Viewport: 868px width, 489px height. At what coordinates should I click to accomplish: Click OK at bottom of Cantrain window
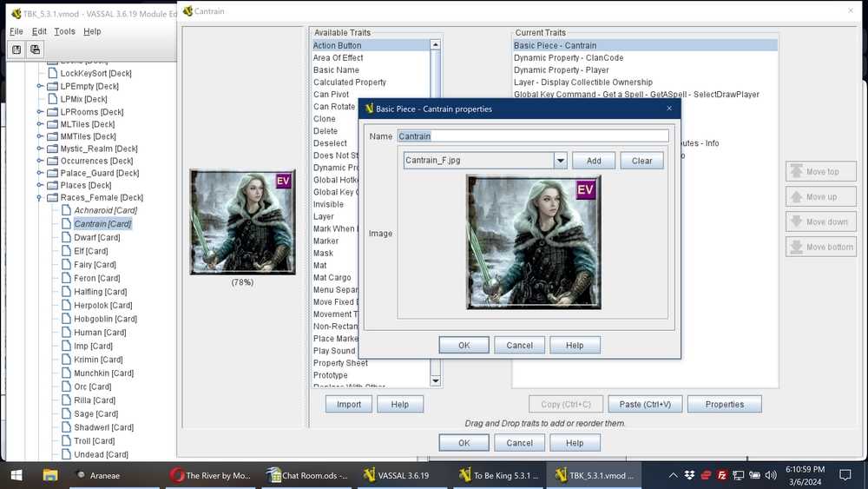coord(464,443)
